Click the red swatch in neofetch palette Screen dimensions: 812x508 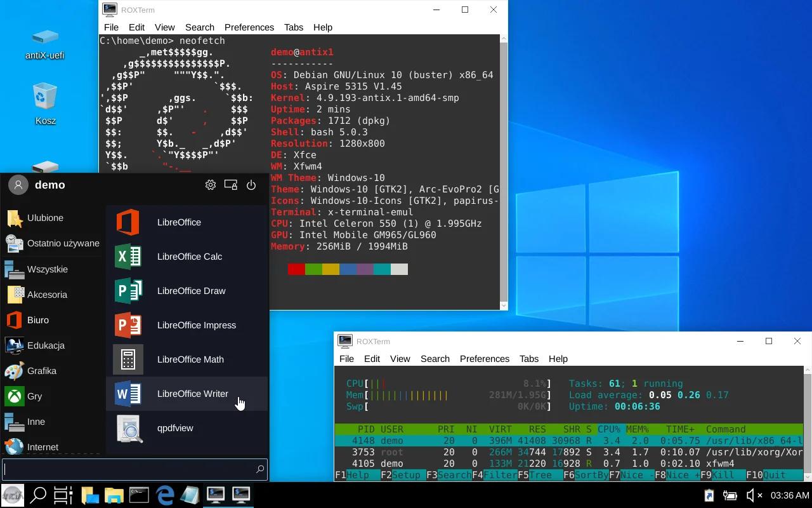point(296,269)
